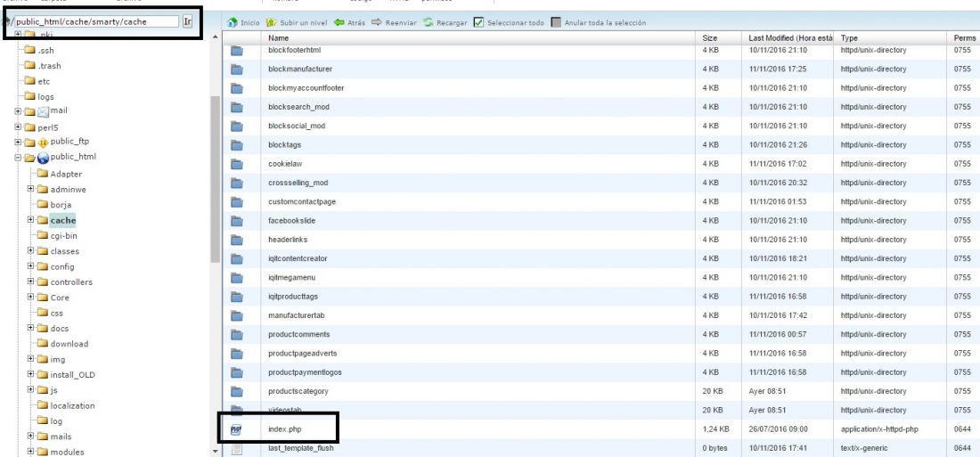Click the tree panel scrollbar thumb
This screenshot has width=980, height=457.
click(x=216, y=179)
